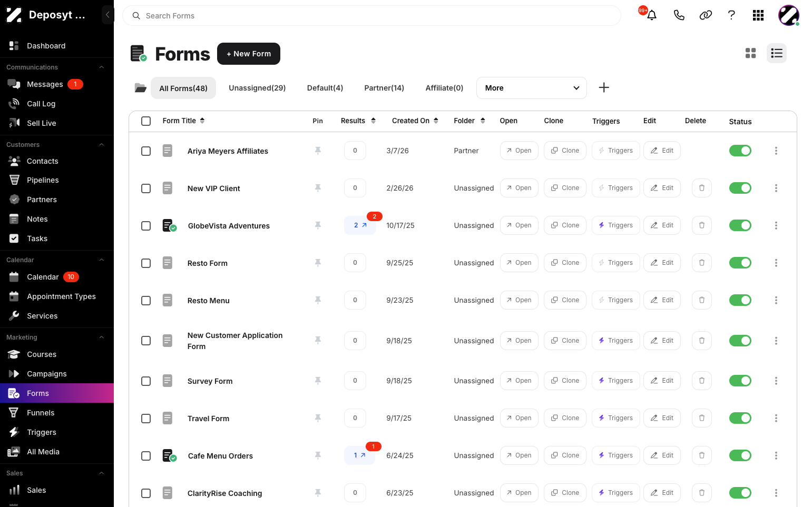Click the folder icon beside All Forms
The image size is (812, 507).
140,88
